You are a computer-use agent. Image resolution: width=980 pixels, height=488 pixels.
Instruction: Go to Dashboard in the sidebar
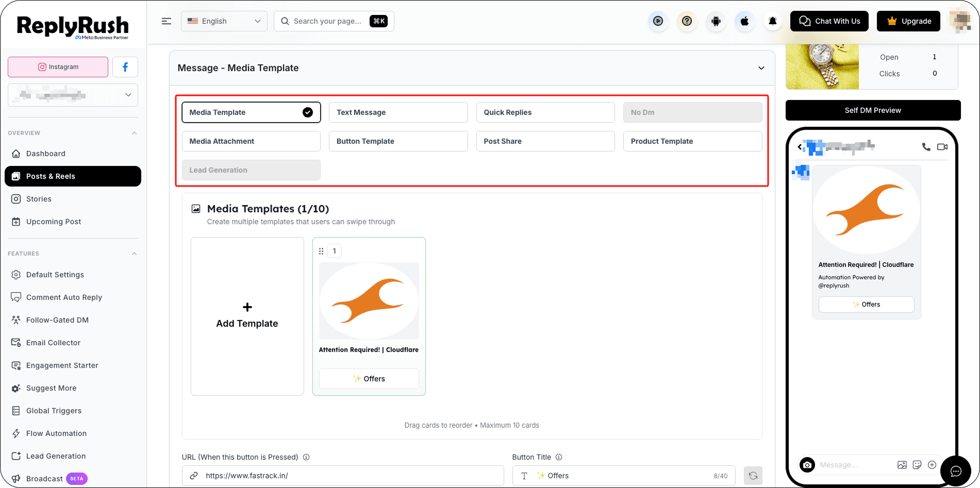point(73,154)
